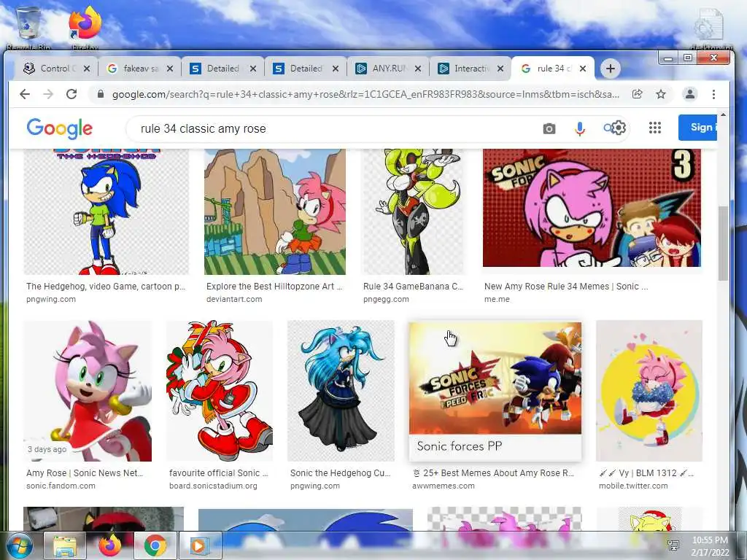Click the board.sonicstadium.org source text
The height and width of the screenshot is (560, 747).
tap(213, 486)
